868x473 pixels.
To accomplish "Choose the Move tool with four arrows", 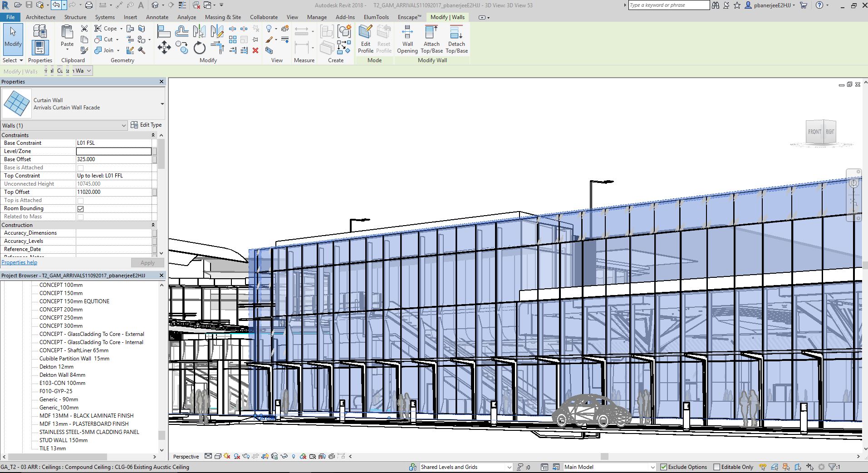I will 164,47.
